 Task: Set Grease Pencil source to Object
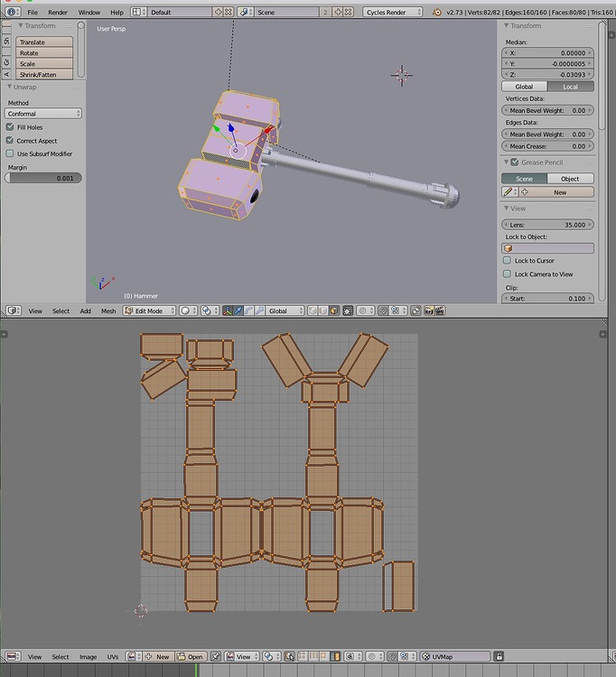570,179
